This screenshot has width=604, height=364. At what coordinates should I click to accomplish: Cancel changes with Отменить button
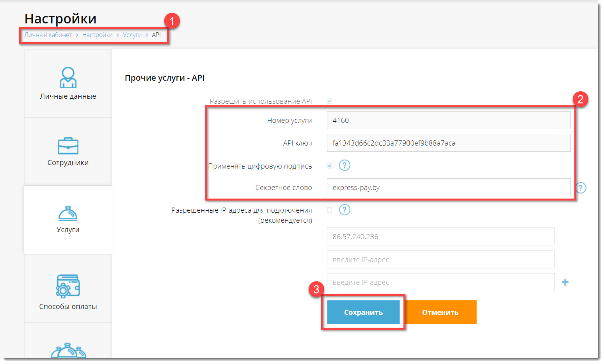pyautogui.click(x=440, y=312)
